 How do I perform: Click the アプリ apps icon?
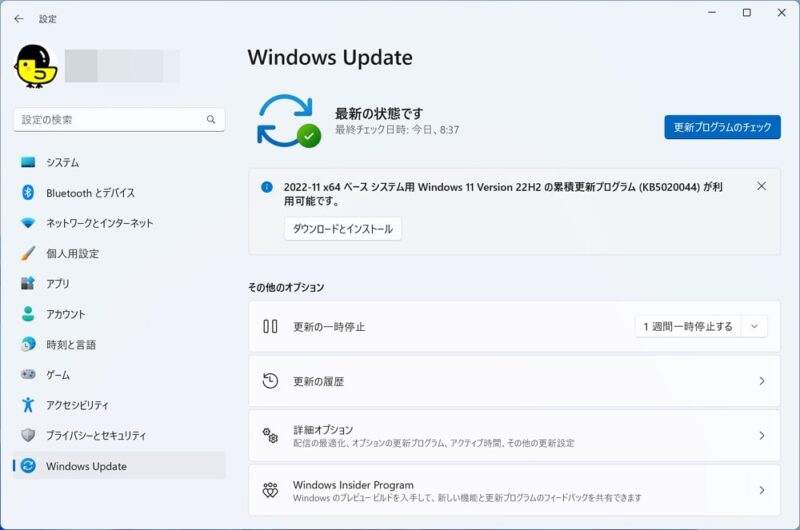28,283
